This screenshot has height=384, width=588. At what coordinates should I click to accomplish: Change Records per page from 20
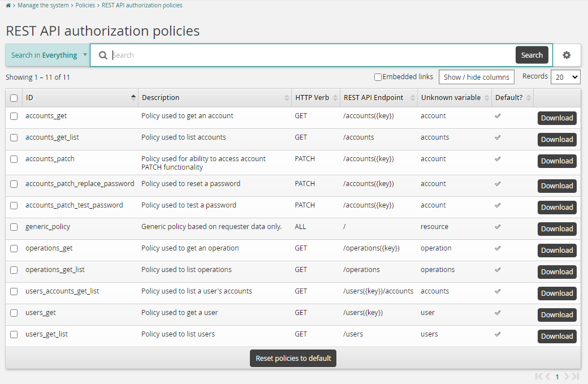point(565,76)
